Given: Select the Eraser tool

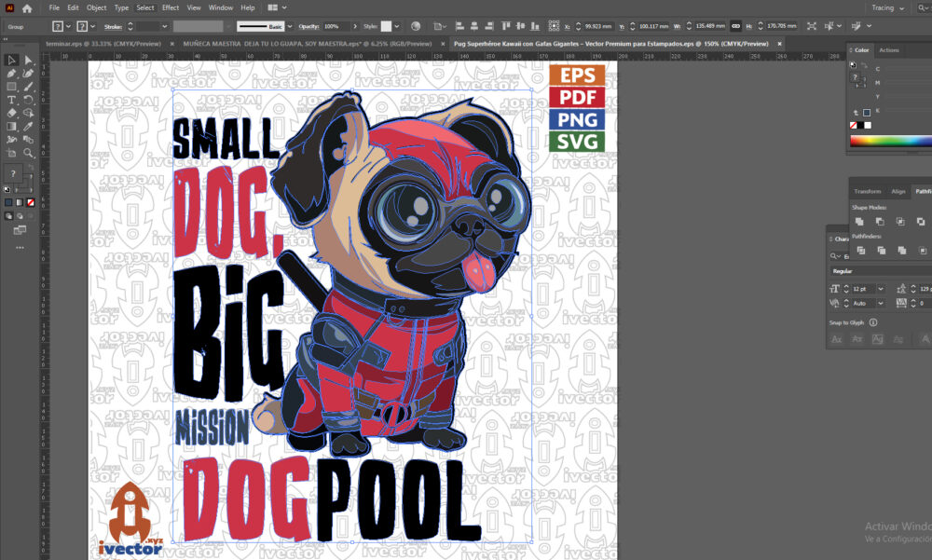Looking at the screenshot, I should (11, 113).
